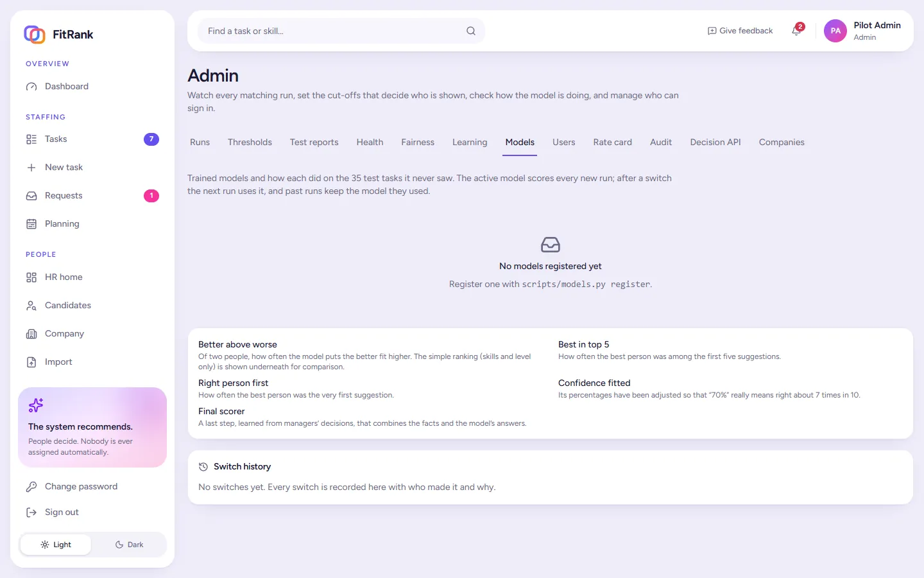Go to the Decision API tab
This screenshot has height=578, width=924.
pyautogui.click(x=715, y=143)
